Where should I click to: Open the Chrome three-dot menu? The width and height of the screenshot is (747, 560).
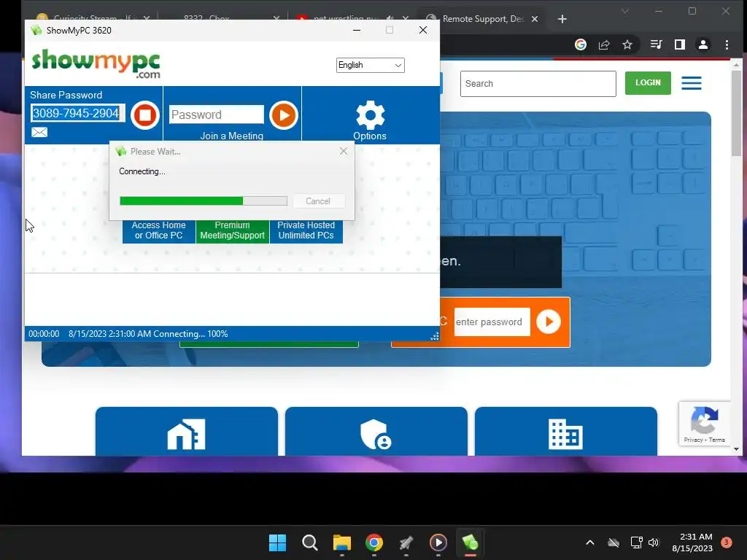(x=727, y=44)
